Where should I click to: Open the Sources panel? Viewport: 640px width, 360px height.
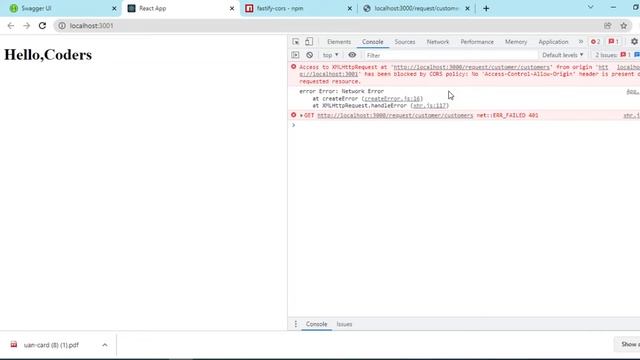click(405, 42)
